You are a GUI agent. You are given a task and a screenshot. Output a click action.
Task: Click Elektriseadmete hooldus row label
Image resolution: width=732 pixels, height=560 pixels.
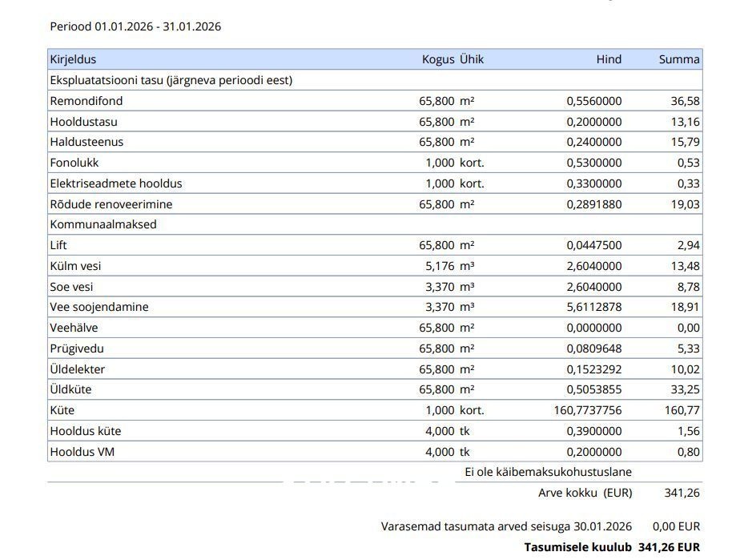tap(116, 183)
